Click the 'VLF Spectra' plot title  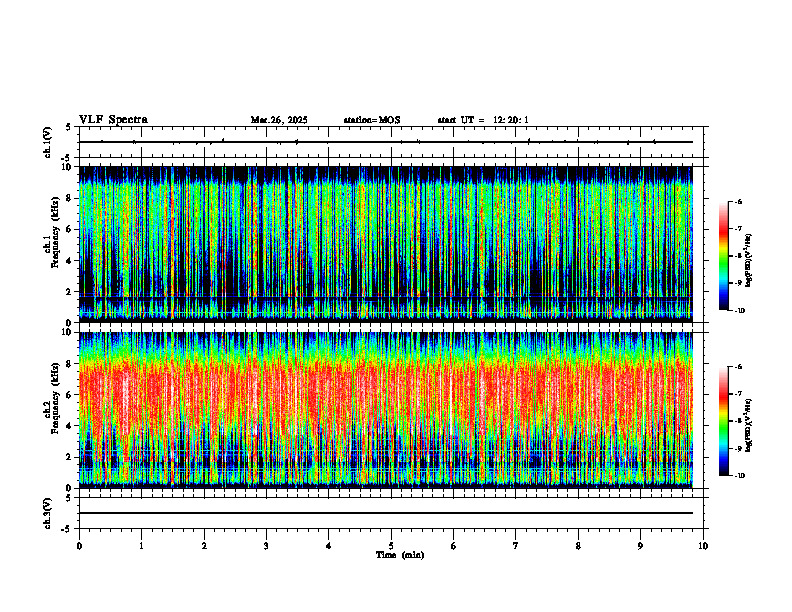[x=113, y=120]
